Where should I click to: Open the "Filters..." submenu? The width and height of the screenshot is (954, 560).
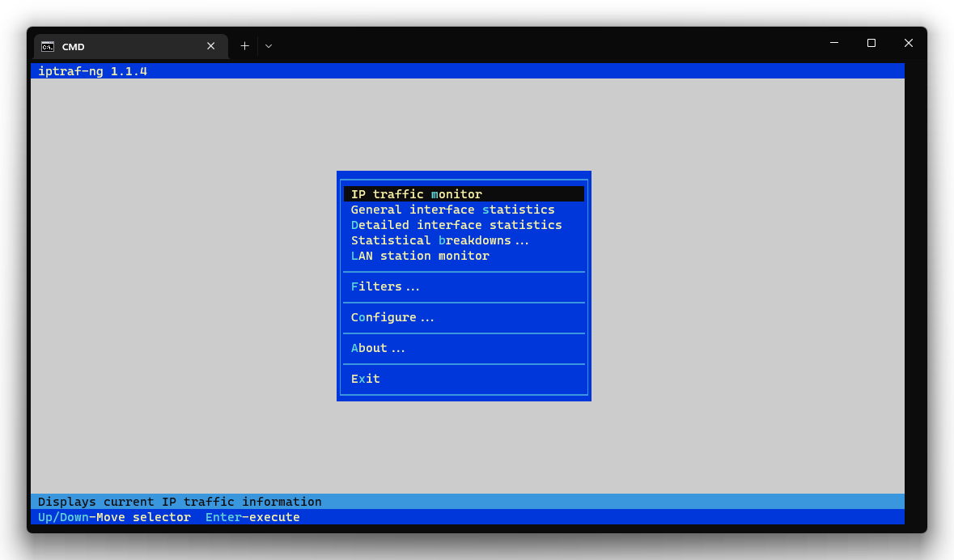click(385, 286)
